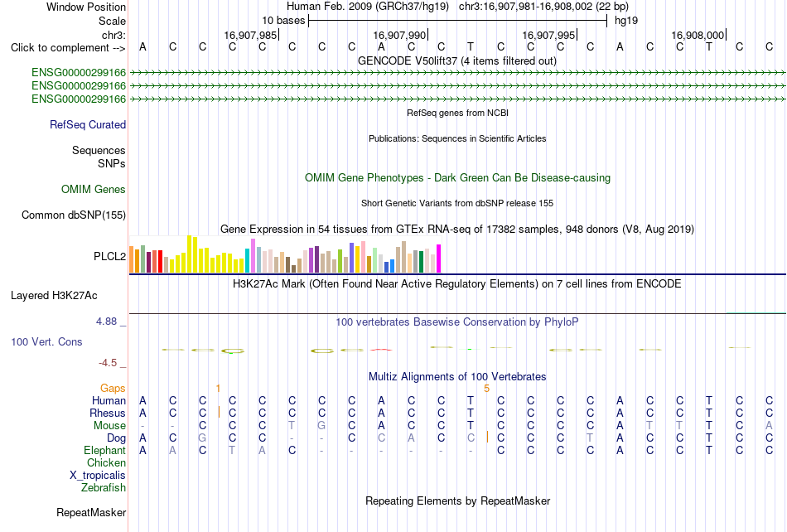This screenshot has height=532, width=787.
Task: Select the Elephant species label
Action: click(104, 450)
